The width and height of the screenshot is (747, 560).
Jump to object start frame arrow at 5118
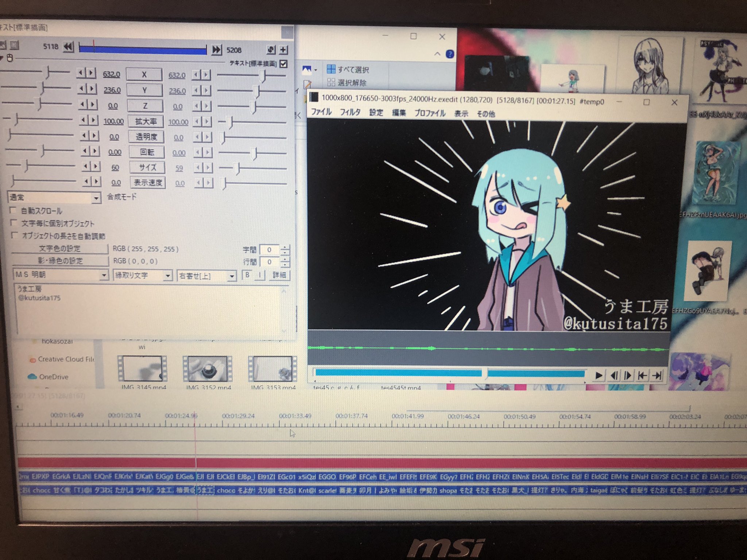coord(68,47)
